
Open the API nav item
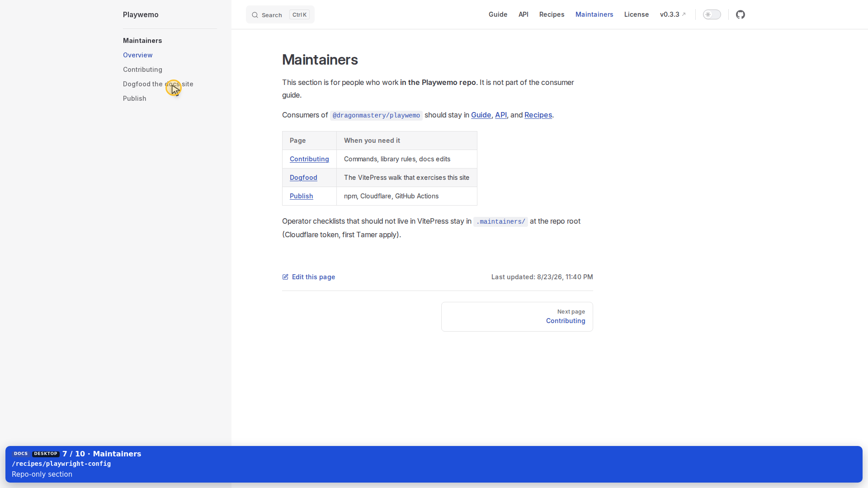point(524,14)
